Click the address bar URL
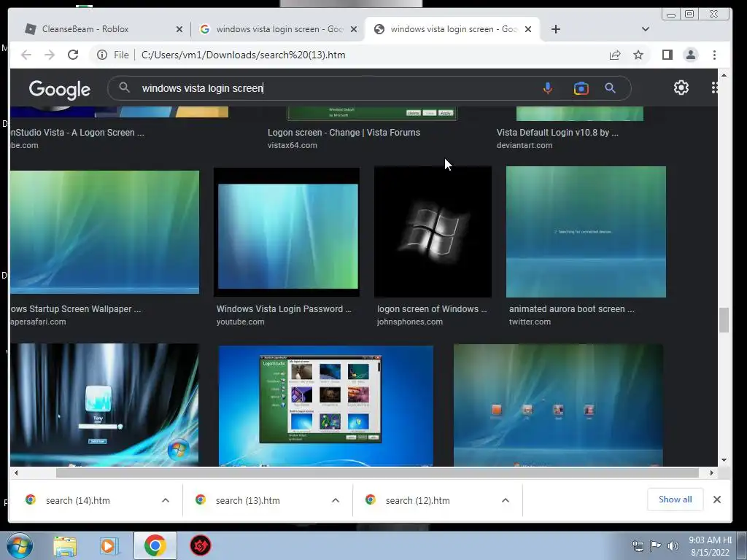The image size is (747, 560). click(244, 55)
